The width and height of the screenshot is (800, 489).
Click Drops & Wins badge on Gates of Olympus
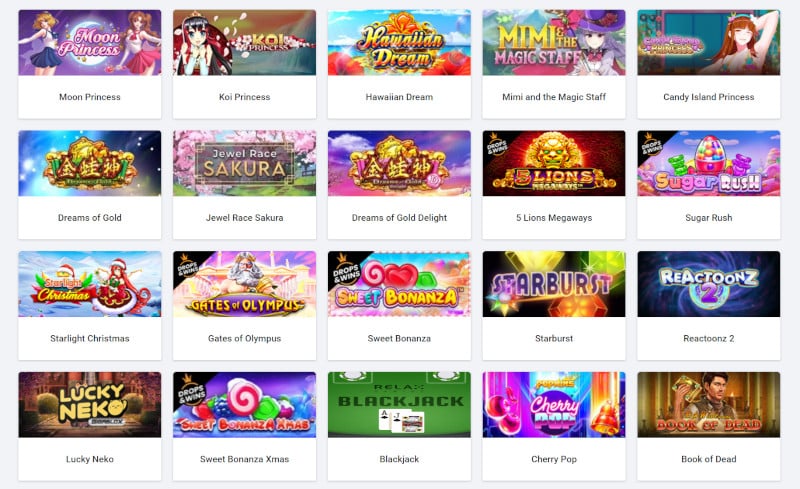click(x=188, y=265)
